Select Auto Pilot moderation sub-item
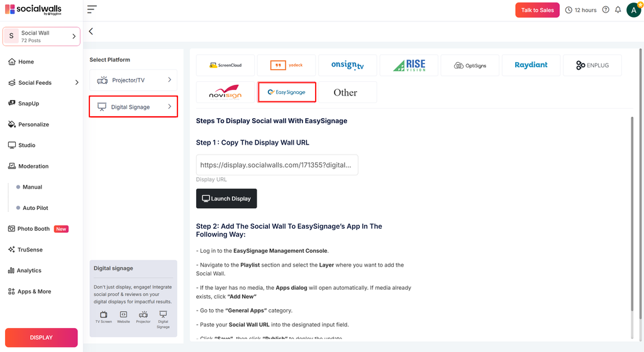 pos(35,208)
